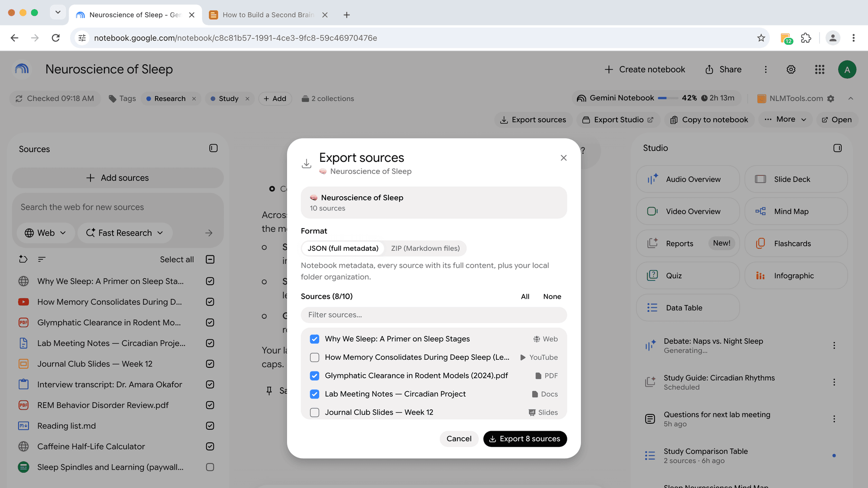Viewport: 868px width, 488px height.
Task: Uncheck Glymphatic Clearance in Rodent Models source
Action: coord(315,376)
